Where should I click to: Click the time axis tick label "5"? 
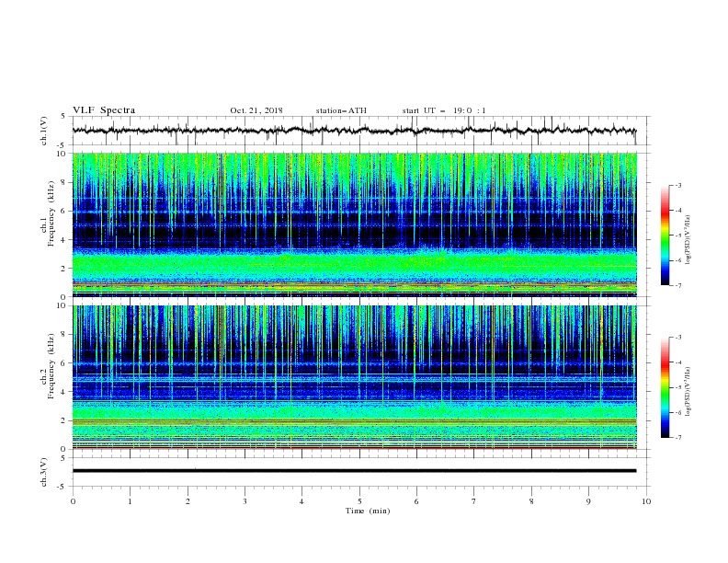[359, 501]
